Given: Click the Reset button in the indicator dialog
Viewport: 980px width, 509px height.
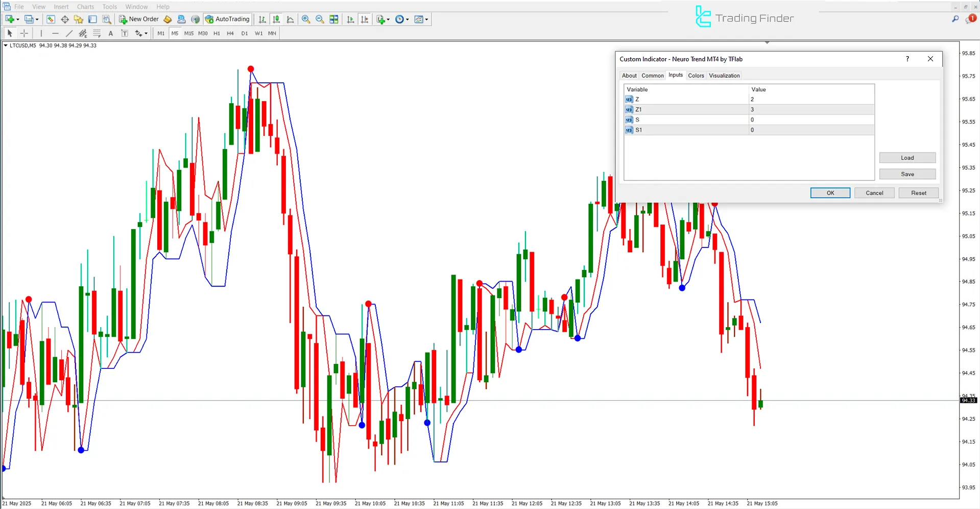Looking at the screenshot, I should [918, 193].
